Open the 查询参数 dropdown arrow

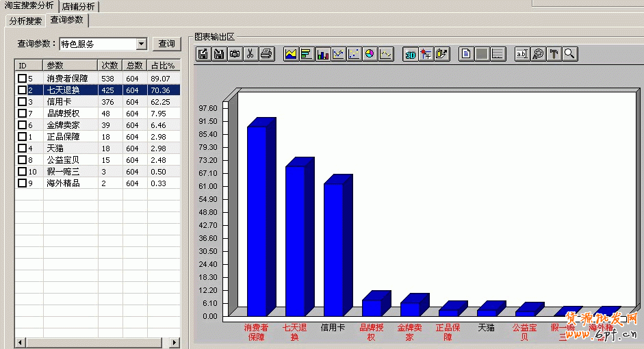click(x=142, y=44)
